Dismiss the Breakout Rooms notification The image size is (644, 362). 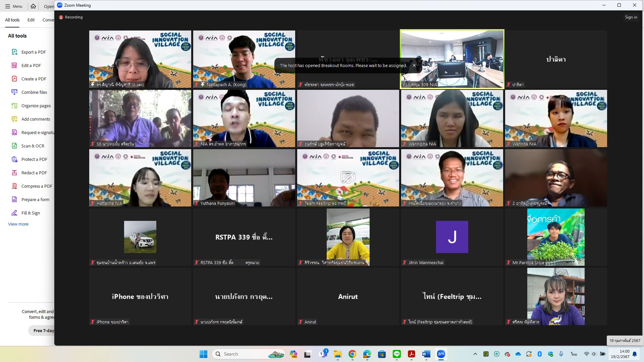pyautogui.click(x=414, y=65)
